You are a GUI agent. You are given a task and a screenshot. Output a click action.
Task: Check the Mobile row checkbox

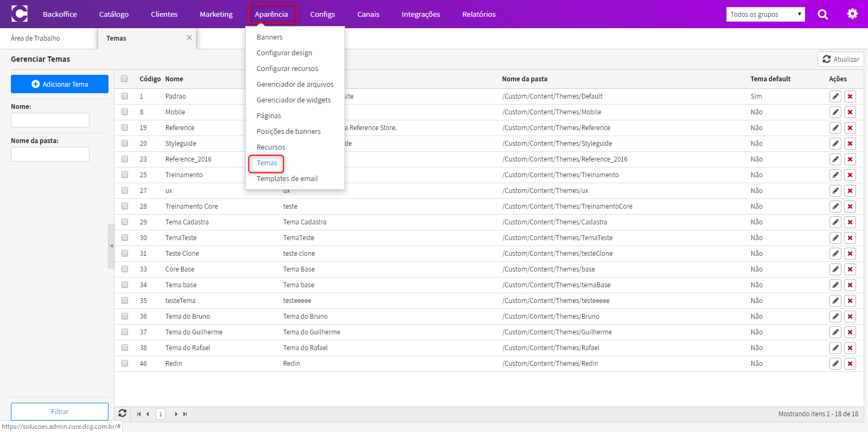(125, 112)
